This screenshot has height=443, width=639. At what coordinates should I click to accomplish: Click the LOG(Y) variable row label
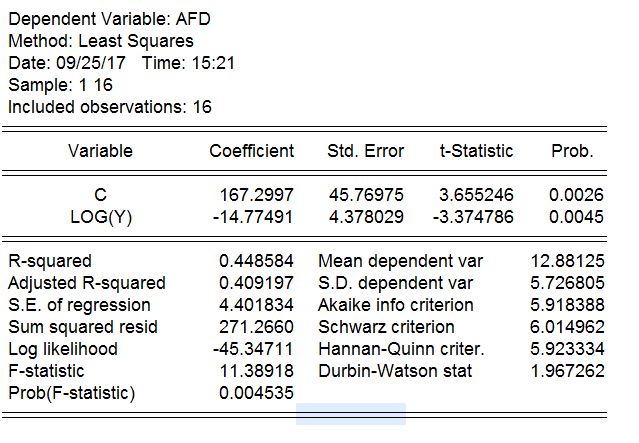(x=100, y=217)
